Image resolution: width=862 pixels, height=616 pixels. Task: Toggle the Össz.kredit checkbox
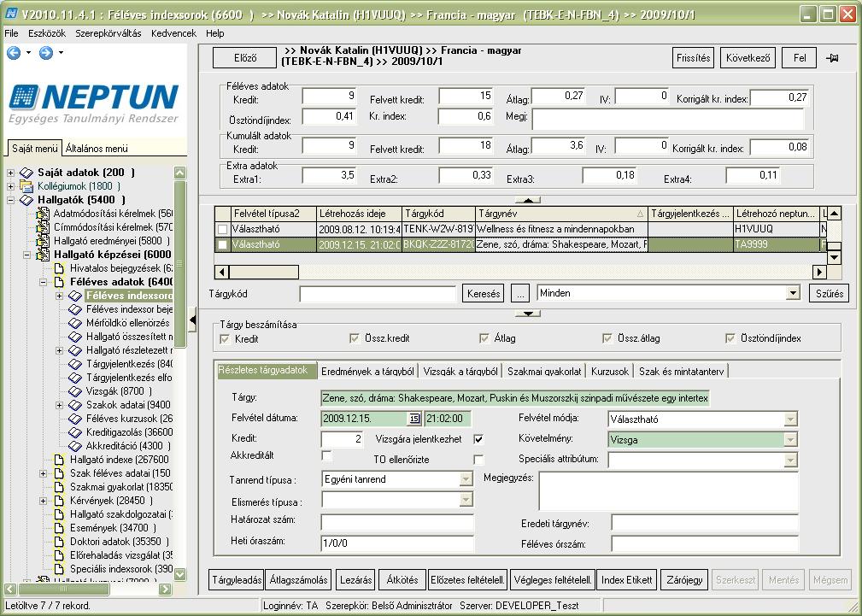pos(355,338)
